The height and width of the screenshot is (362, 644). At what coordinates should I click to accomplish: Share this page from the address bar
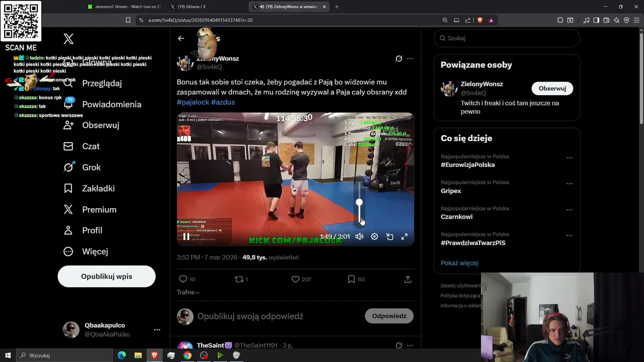468,20
